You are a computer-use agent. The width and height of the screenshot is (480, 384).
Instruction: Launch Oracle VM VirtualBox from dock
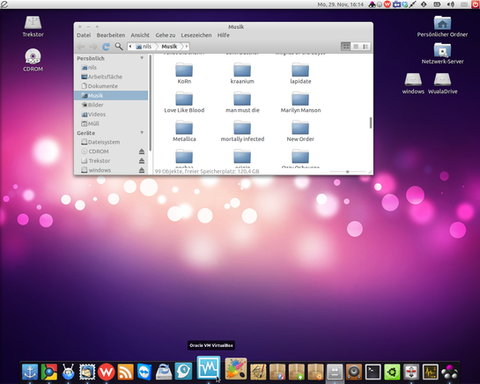(209, 368)
